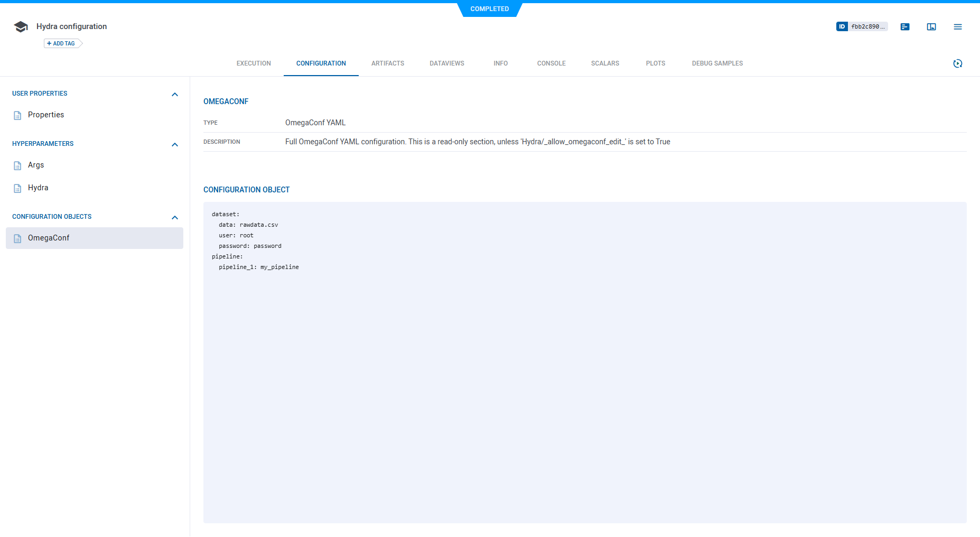Copy the experiment ID badge
The image size is (980, 537).
click(861, 26)
